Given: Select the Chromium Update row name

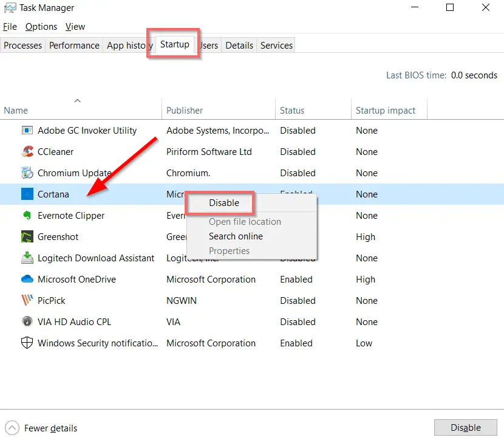Looking at the screenshot, I should coord(75,173).
